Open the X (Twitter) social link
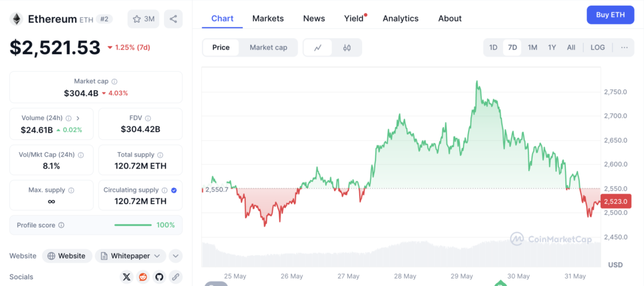 pyautogui.click(x=127, y=277)
